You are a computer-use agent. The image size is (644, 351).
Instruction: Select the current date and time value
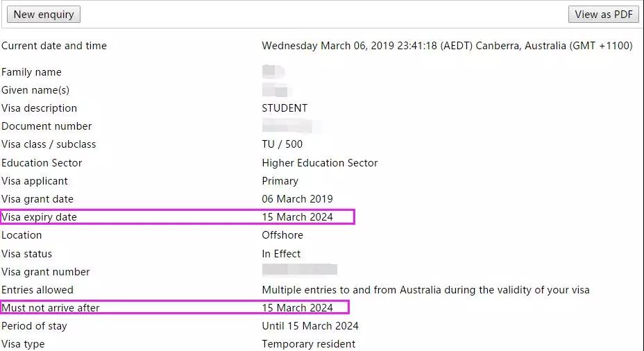446,46
